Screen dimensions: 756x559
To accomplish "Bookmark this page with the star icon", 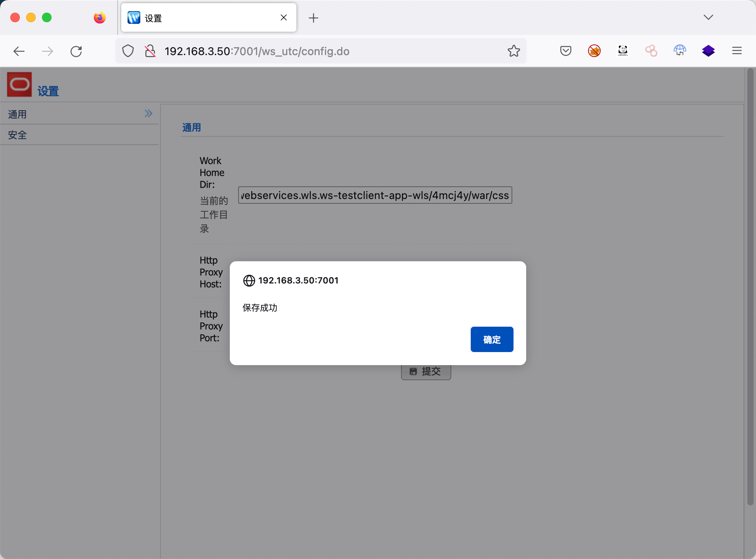I will tap(514, 51).
